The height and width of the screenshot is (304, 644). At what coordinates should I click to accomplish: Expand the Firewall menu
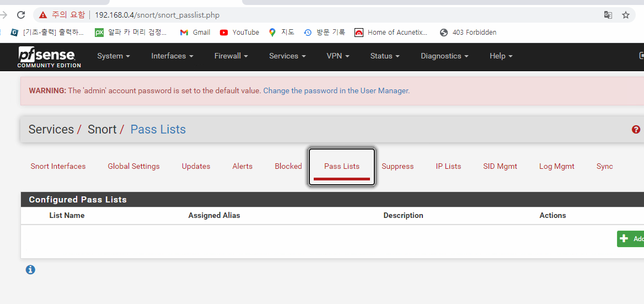(231, 56)
